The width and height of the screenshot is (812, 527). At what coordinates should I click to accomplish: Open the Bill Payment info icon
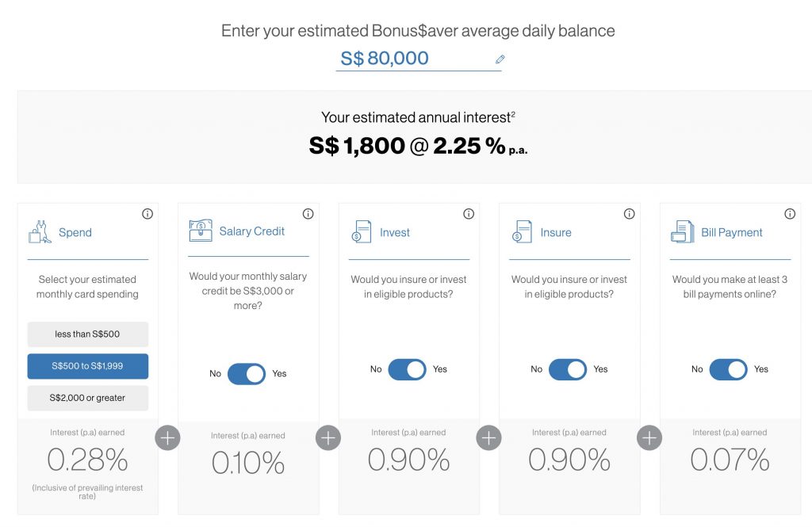(x=790, y=214)
